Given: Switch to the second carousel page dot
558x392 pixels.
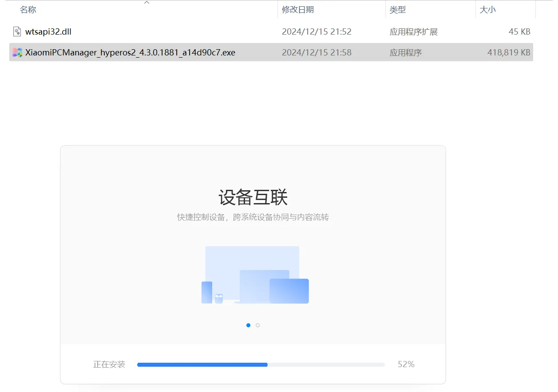Looking at the screenshot, I should pyautogui.click(x=258, y=325).
